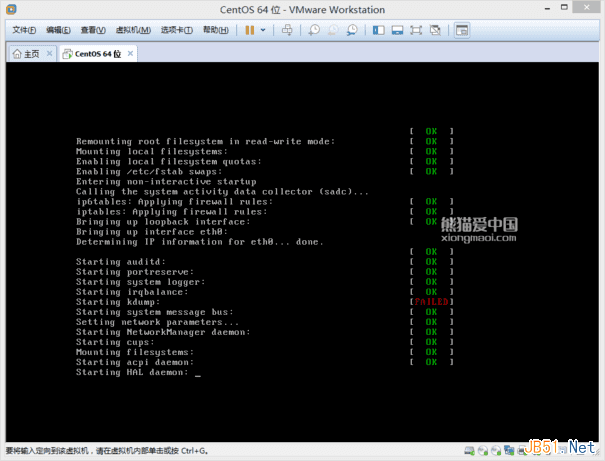Click the 'Starting portreserve:' line
The image size is (605, 461).
click(x=135, y=272)
